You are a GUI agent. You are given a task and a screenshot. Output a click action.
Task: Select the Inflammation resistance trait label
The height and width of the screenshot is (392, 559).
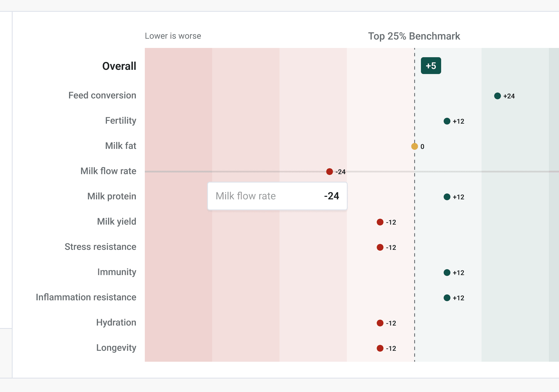86,297
